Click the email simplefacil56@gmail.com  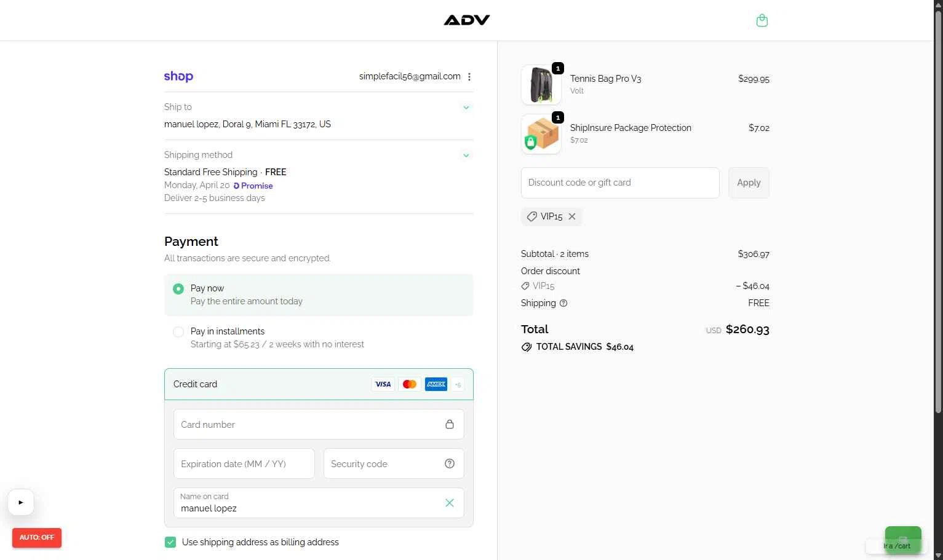click(x=410, y=76)
